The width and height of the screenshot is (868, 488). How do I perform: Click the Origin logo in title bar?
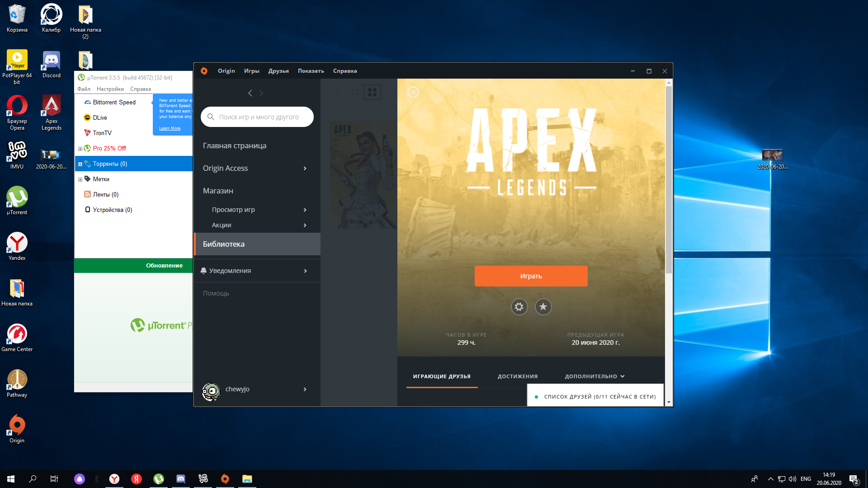pyautogui.click(x=204, y=71)
